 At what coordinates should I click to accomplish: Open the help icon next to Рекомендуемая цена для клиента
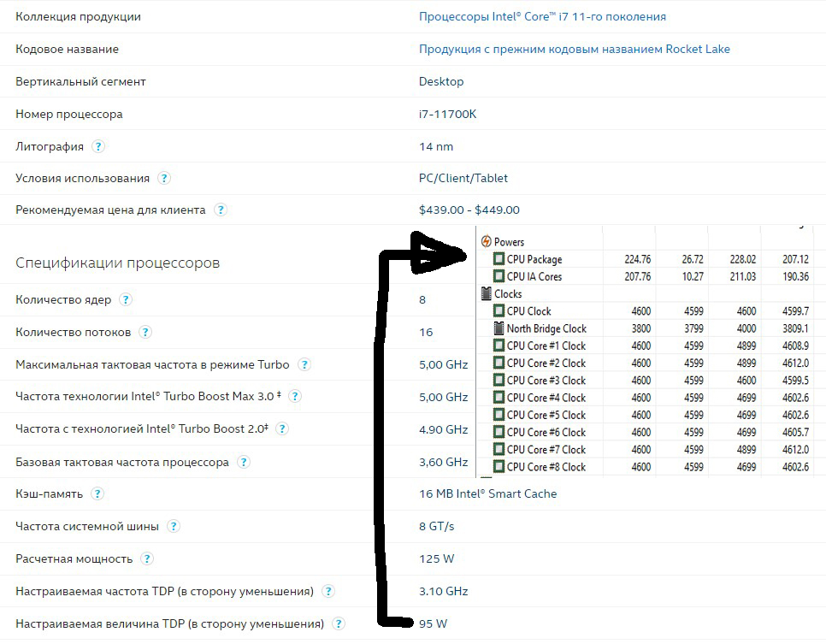pyautogui.click(x=221, y=210)
